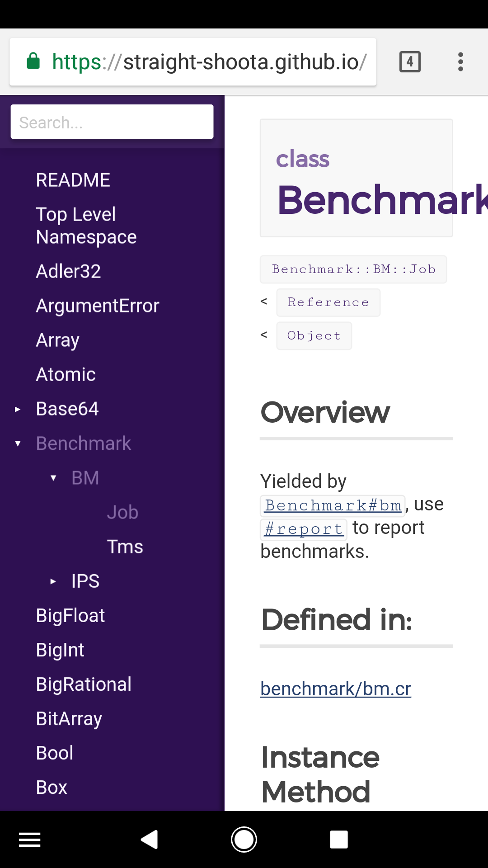Open BitArray in the sidebar
Viewport: 488px width, 868px height.
(69, 719)
